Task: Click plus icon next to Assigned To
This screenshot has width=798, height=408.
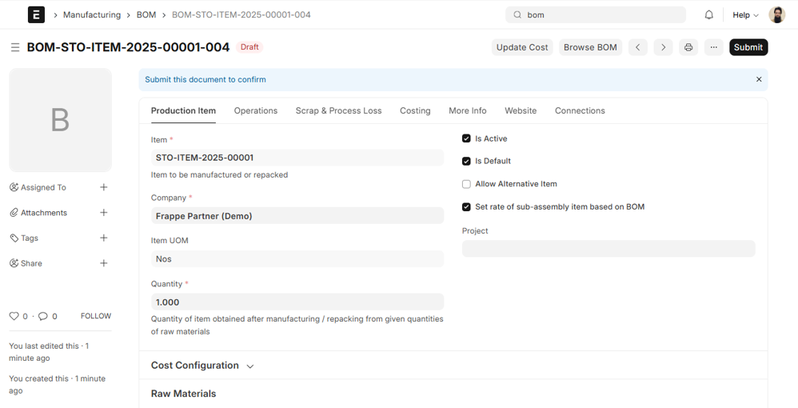Action: coord(104,187)
